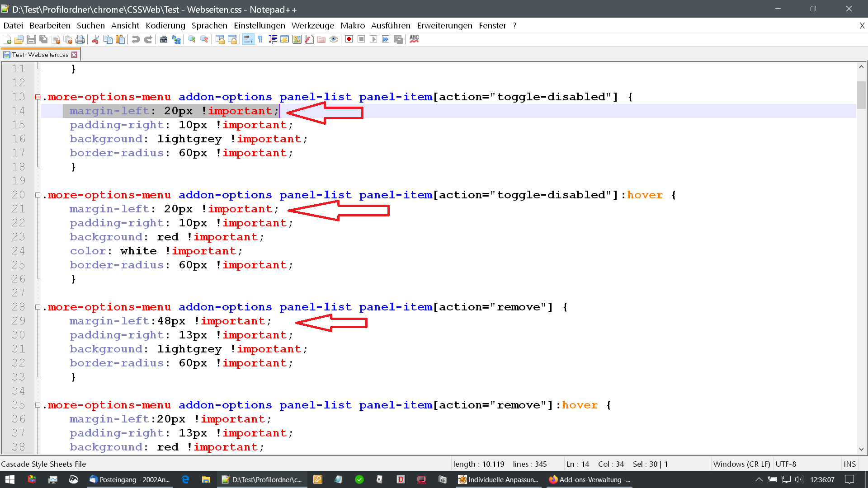
Task: Toggle show all characters pilcrow icon
Action: click(x=260, y=39)
